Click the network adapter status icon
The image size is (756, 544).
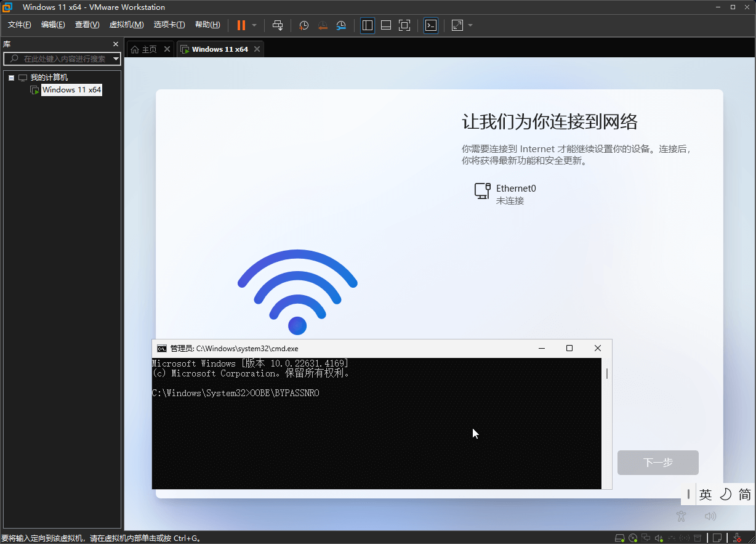(646, 538)
